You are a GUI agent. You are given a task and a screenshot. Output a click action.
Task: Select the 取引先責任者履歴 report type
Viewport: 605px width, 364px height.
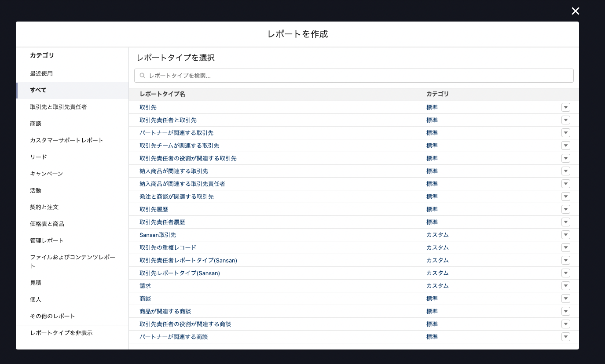coord(162,222)
